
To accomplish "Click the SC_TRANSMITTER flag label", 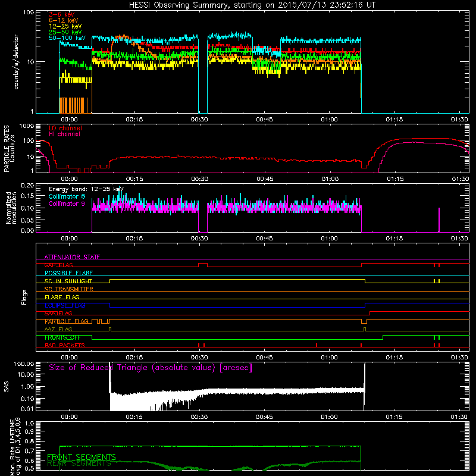I will click(68, 289).
